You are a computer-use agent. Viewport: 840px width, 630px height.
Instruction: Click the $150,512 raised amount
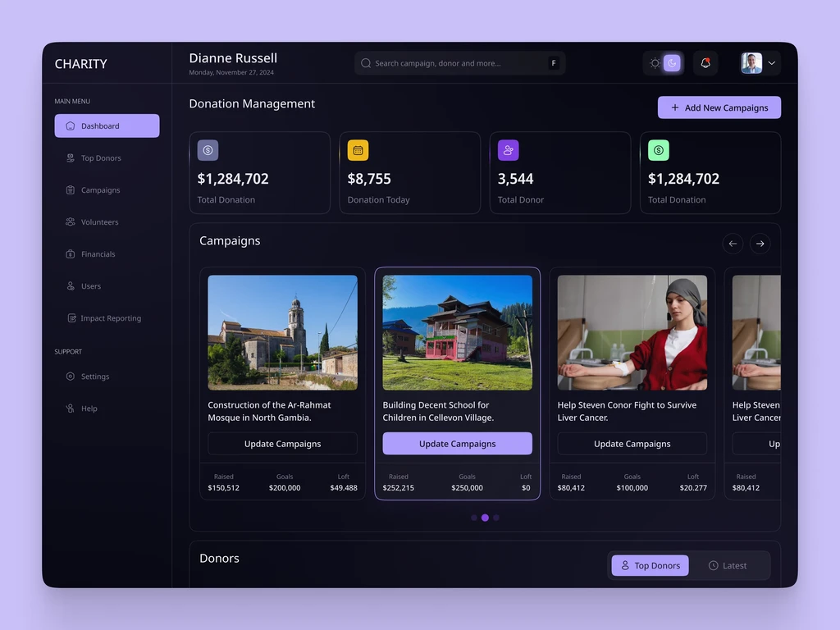223,488
